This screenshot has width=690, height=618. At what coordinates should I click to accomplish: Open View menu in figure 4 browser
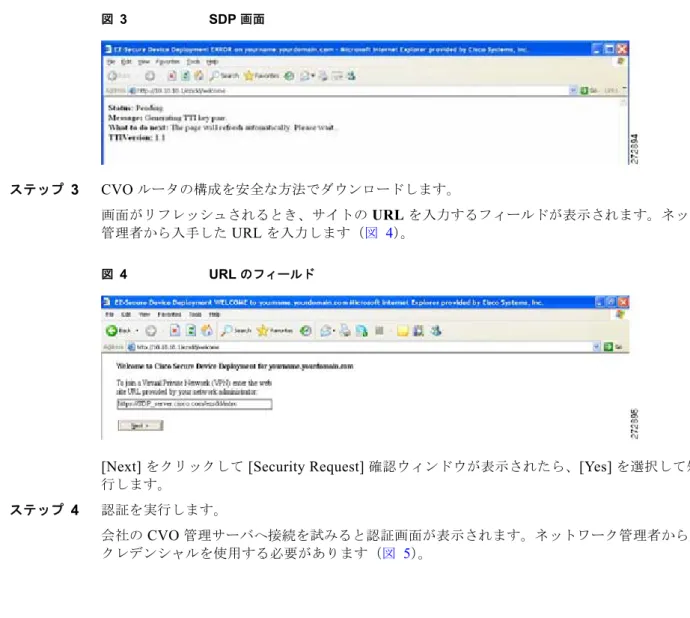click(144, 314)
